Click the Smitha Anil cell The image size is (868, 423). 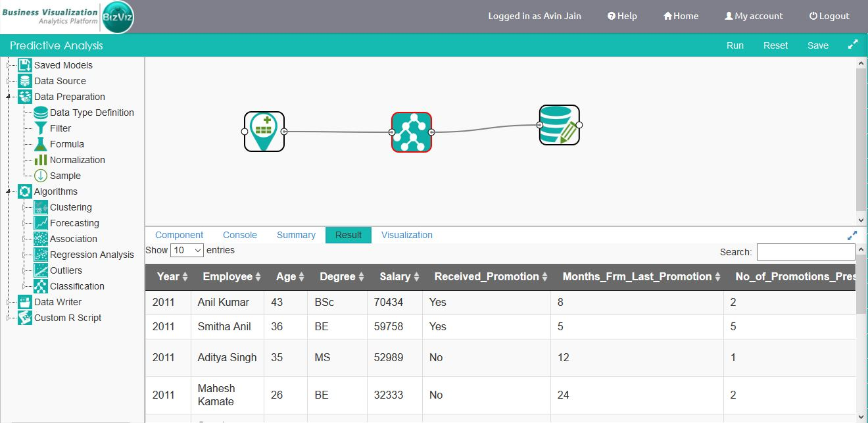click(x=228, y=327)
